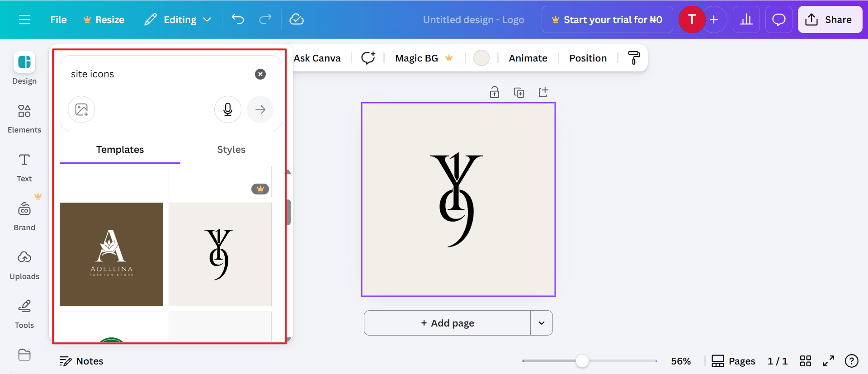
Task: Lock the page with the padlock icon
Action: tap(495, 93)
